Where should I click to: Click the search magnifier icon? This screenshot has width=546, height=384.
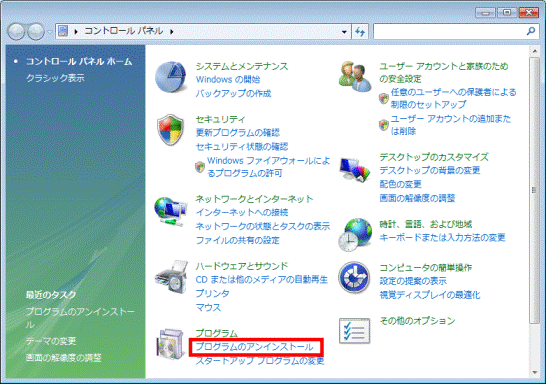(x=531, y=31)
